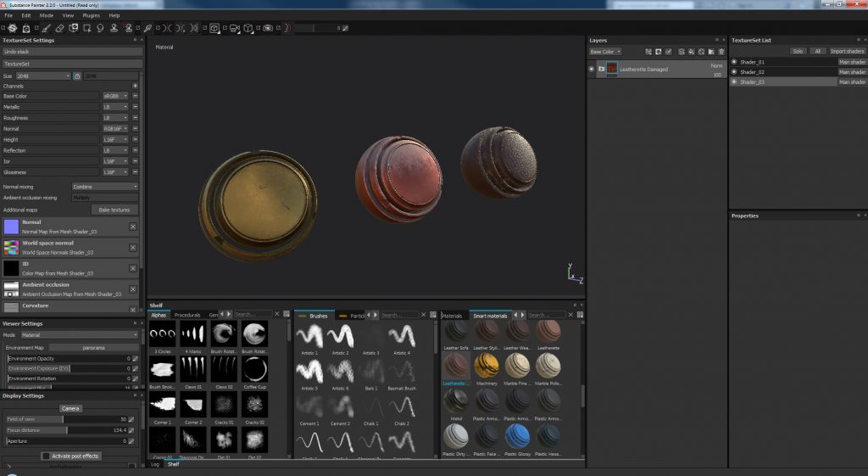
Task: Select the Artistic 1 brush thumbnail
Action: point(309,336)
